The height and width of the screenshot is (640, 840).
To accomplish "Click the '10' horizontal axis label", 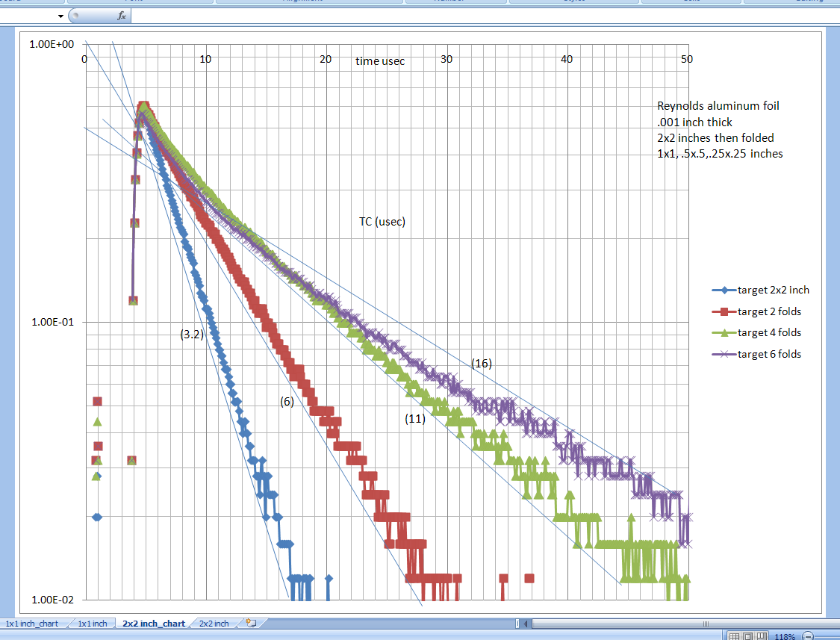I will pos(205,60).
